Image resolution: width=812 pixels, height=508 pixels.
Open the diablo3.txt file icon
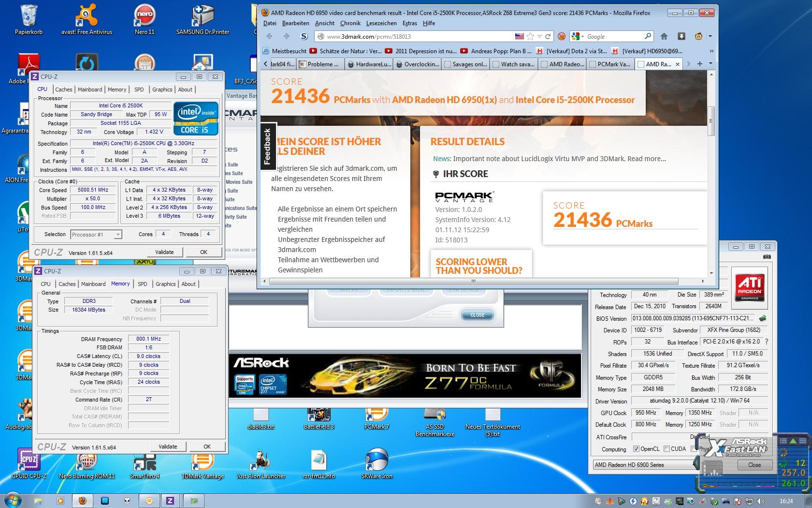261,419
